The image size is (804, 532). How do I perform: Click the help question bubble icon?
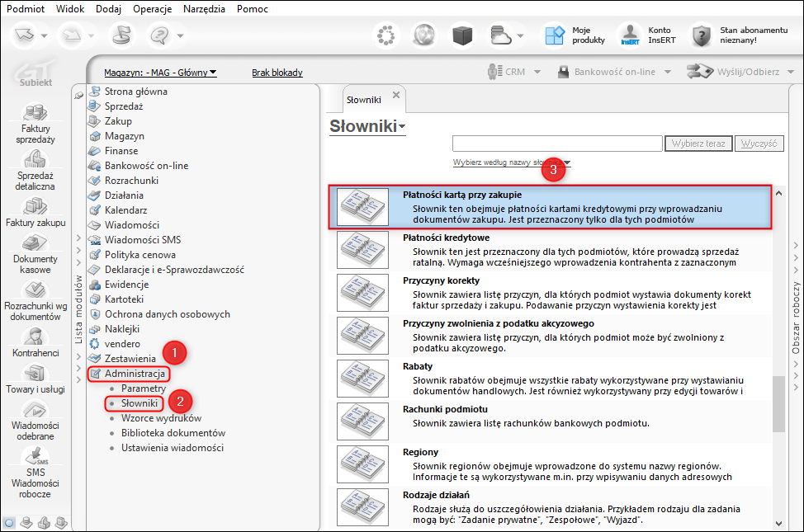click(159, 35)
